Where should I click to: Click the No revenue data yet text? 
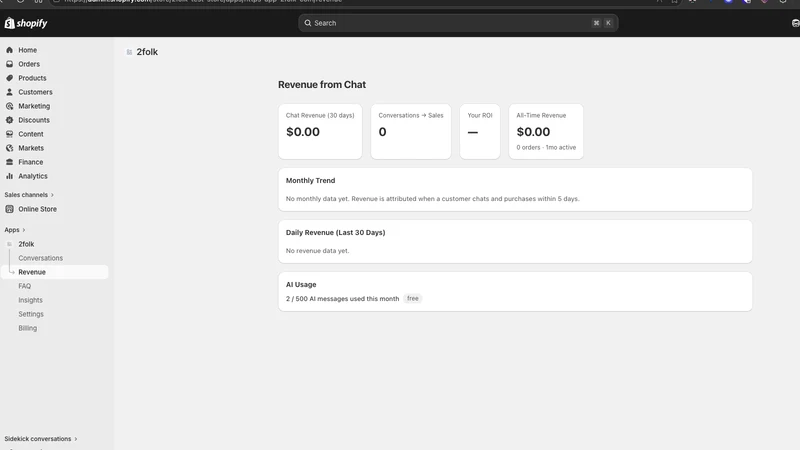click(x=317, y=251)
